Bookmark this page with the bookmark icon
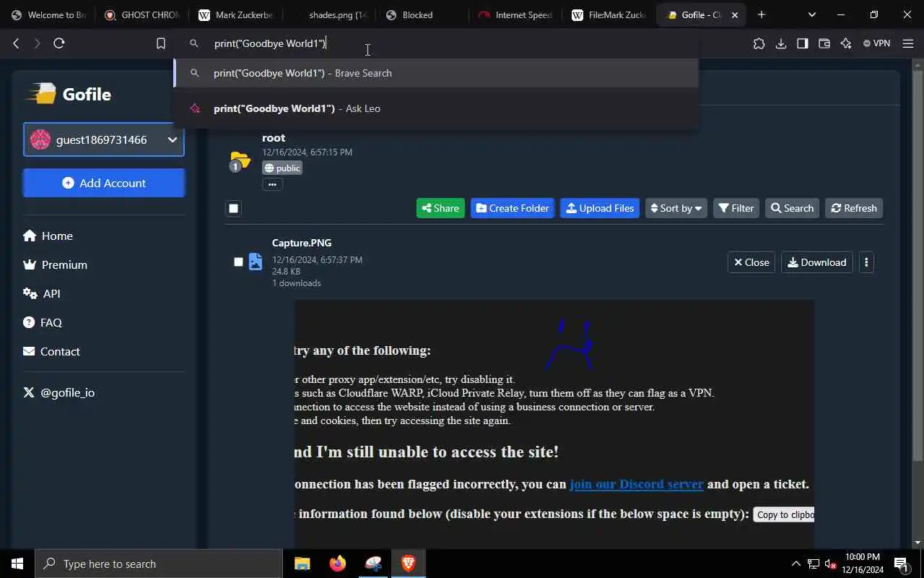The width and height of the screenshot is (924, 578). 161,43
